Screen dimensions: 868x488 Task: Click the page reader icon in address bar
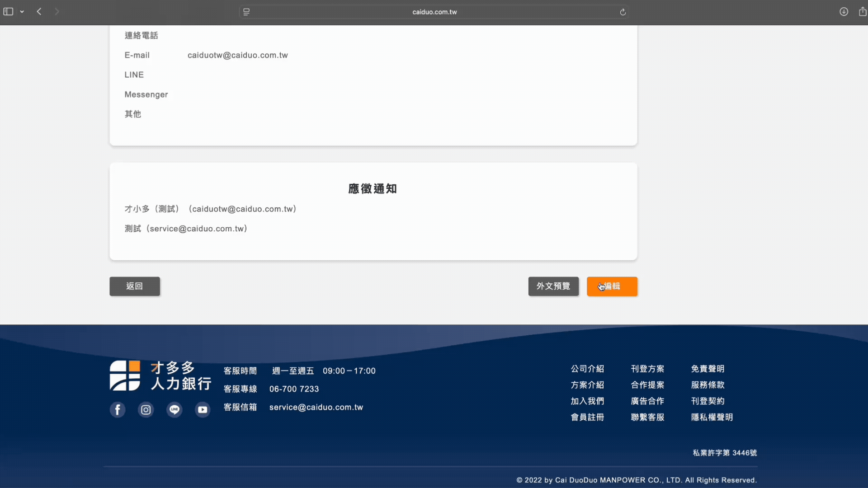click(246, 12)
